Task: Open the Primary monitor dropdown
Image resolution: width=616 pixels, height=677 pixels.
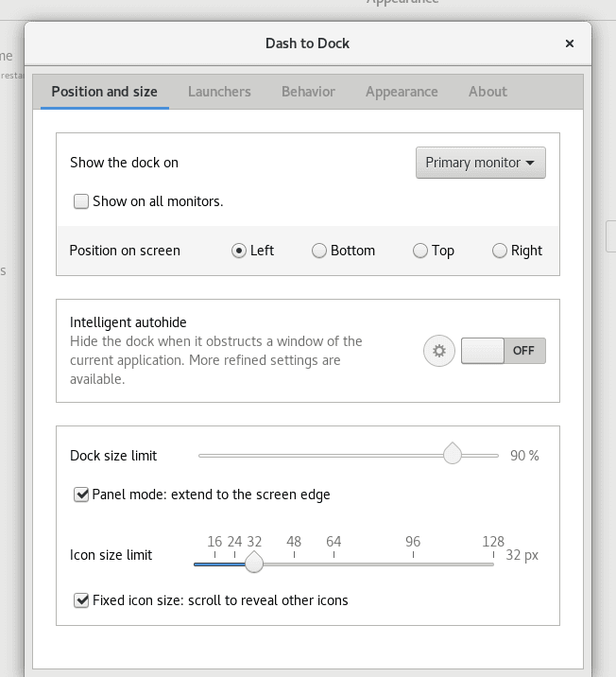Action: [480, 163]
